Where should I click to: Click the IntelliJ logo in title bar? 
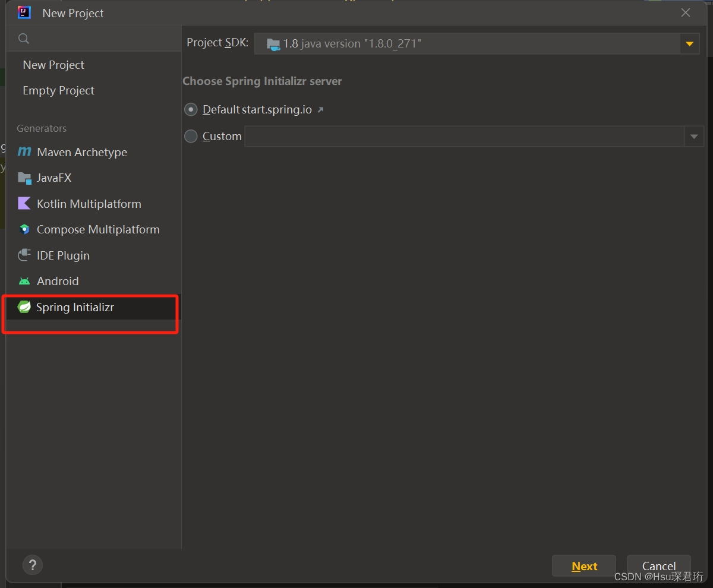click(24, 12)
